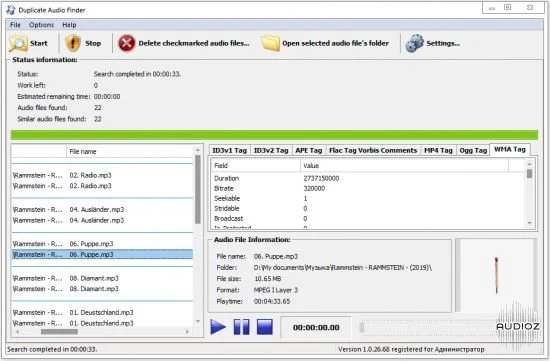
Task: Click the Broadcast field row
Action: pyautogui.click(x=368, y=218)
